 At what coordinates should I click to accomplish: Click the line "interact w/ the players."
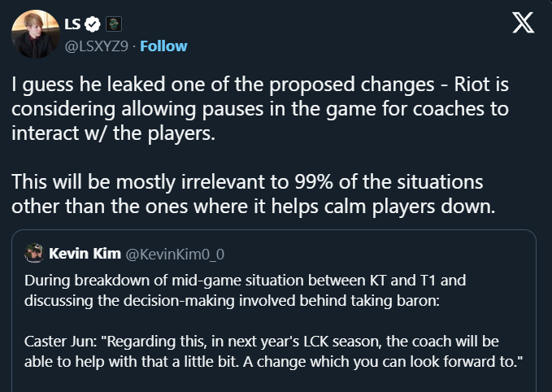114,133
